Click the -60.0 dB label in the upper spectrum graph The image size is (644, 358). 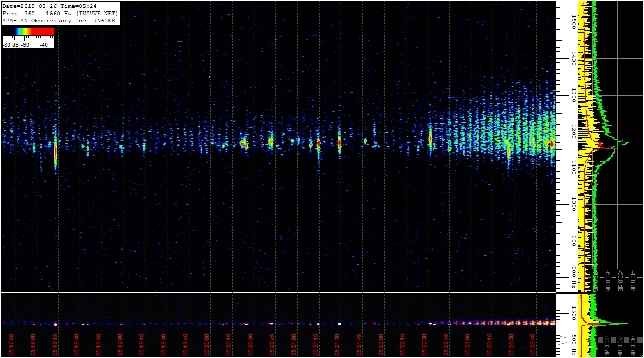coord(608,280)
